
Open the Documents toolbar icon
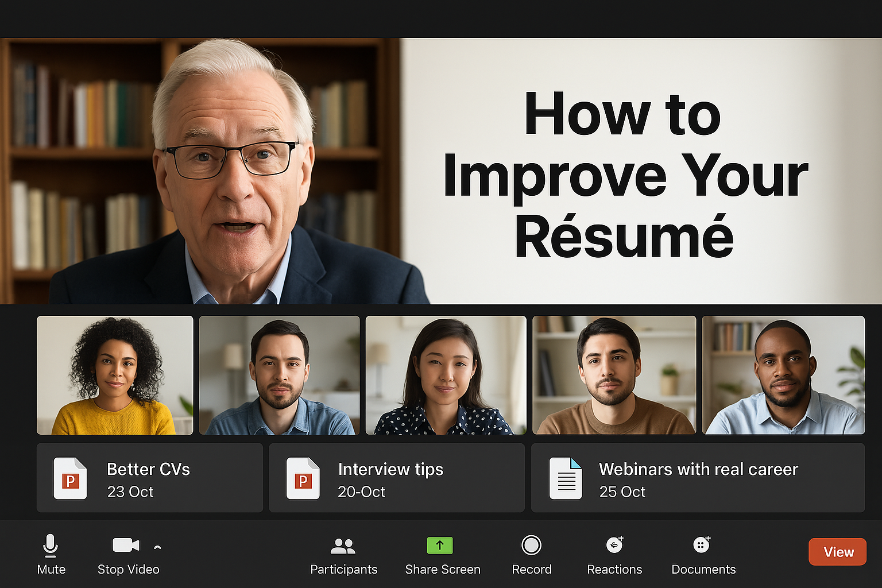(702, 544)
